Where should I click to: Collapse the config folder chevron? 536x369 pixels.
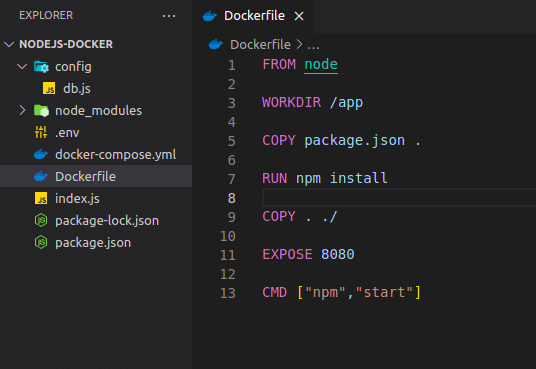[22, 66]
